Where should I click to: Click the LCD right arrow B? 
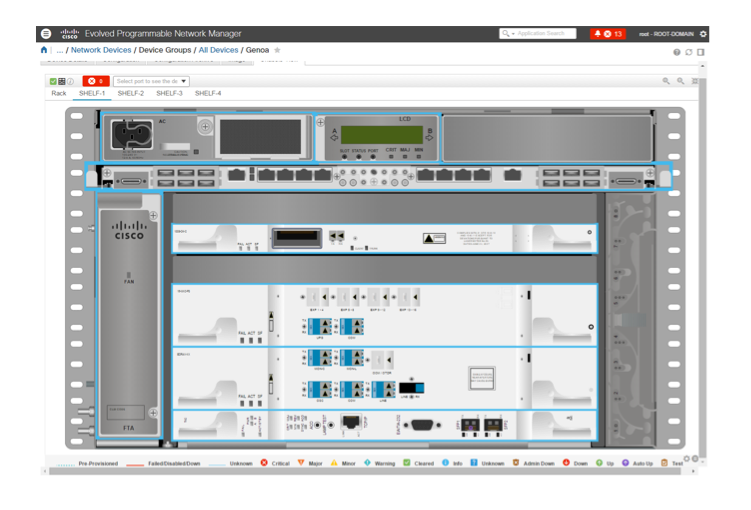point(429,138)
